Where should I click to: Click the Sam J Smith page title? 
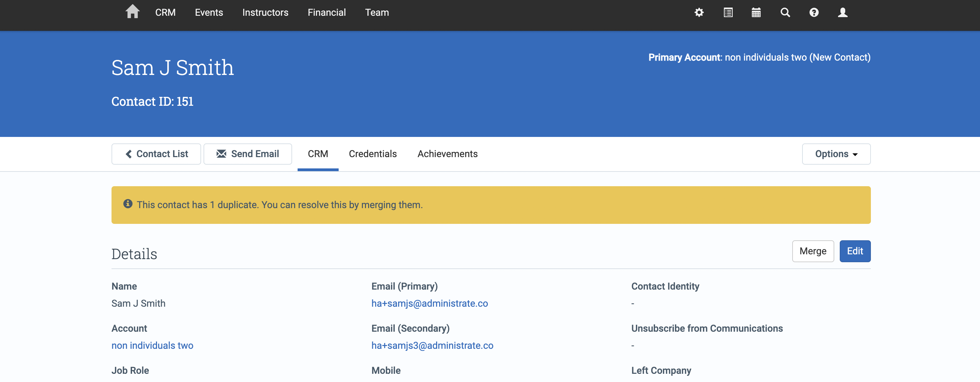(x=172, y=67)
